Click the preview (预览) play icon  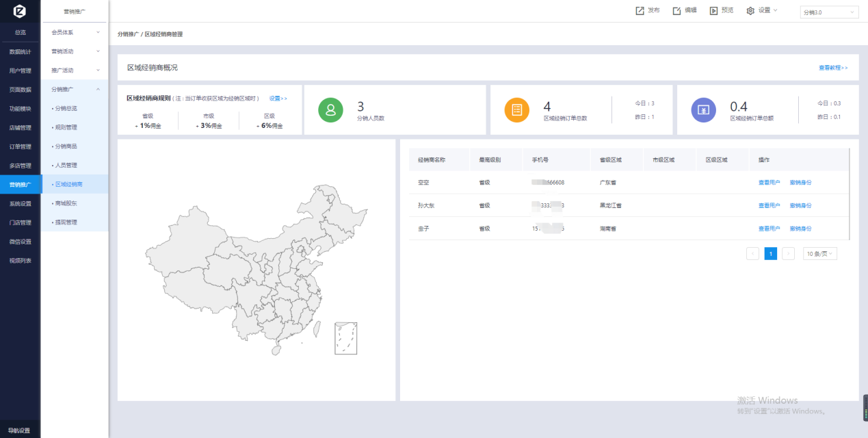point(713,10)
